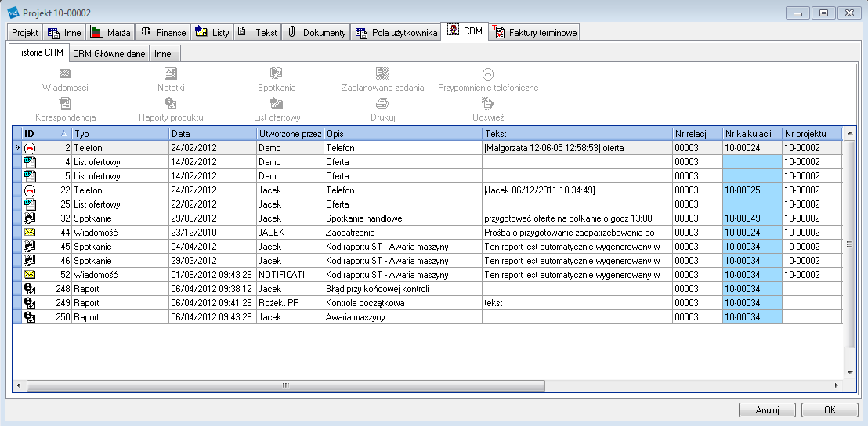Click the app icon in the title bar

point(13,13)
